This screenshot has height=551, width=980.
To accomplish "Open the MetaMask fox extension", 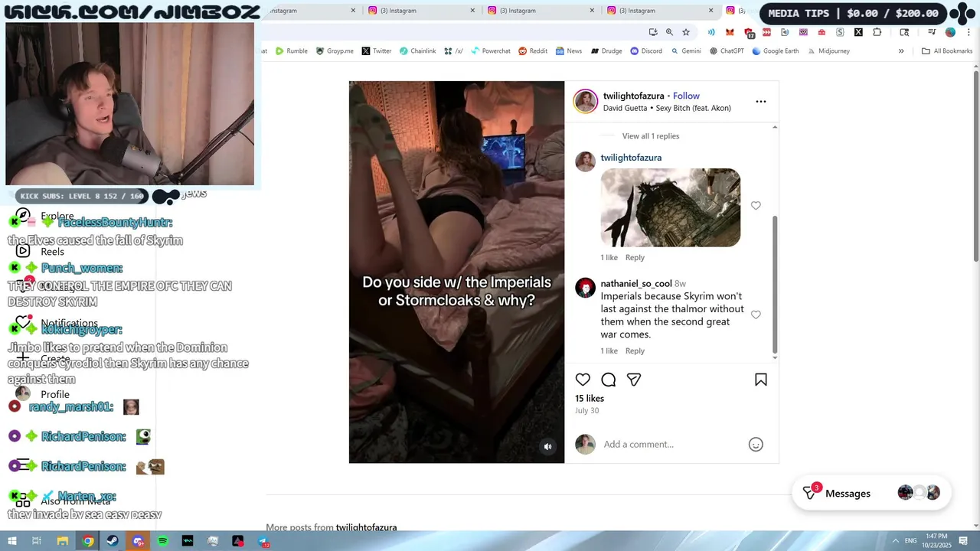I will point(730,32).
